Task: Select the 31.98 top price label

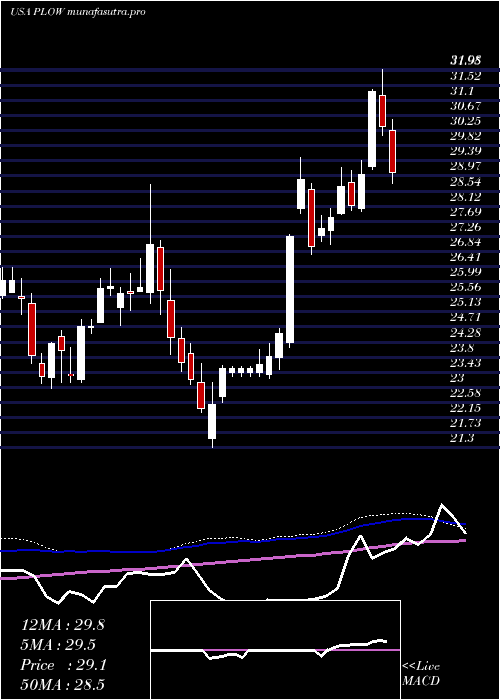Action: point(466,60)
